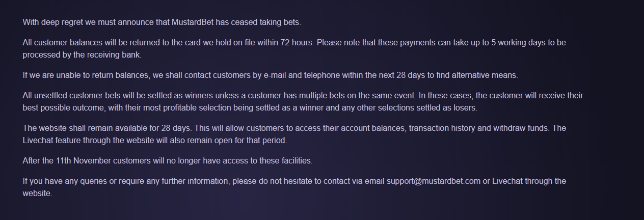644x220 pixels.
Task: Click "Livechat through the" in the final paragraph
Action: (529, 181)
